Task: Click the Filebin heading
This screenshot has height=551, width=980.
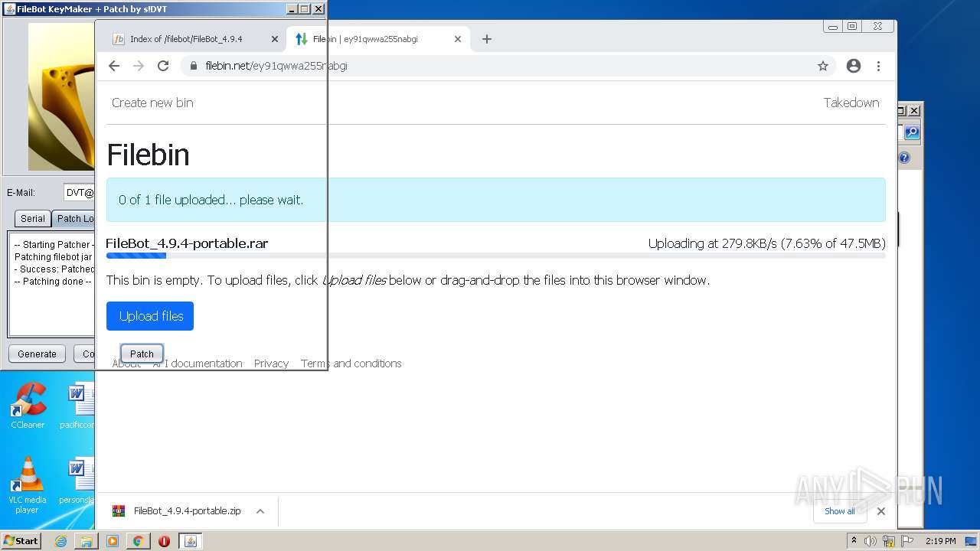Action: [x=148, y=155]
